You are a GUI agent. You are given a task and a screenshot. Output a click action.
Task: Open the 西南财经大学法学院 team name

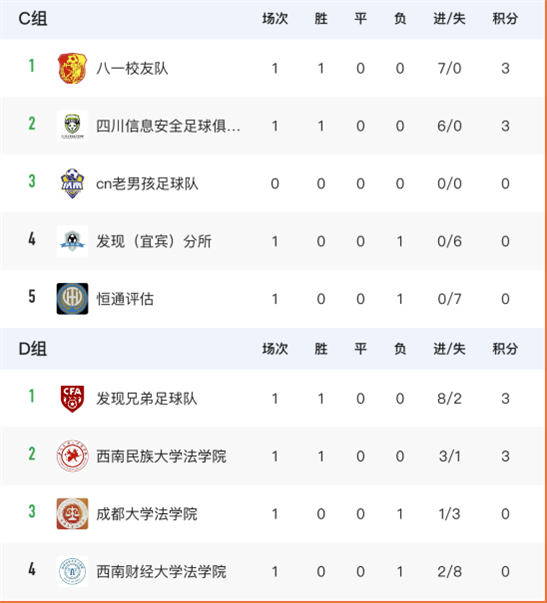click(x=161, y=571)
